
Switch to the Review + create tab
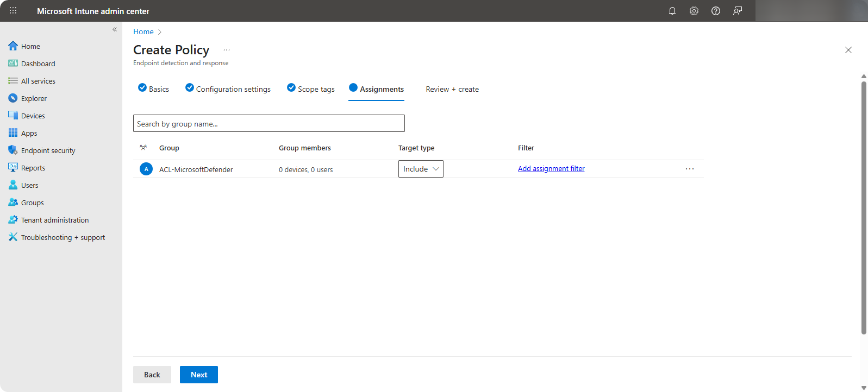(452, 89)
